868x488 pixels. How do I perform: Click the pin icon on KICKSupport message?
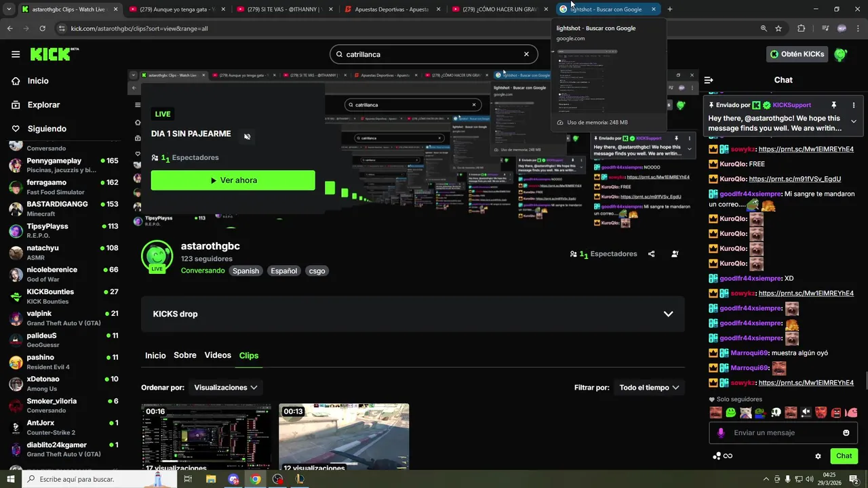[834, 105]
